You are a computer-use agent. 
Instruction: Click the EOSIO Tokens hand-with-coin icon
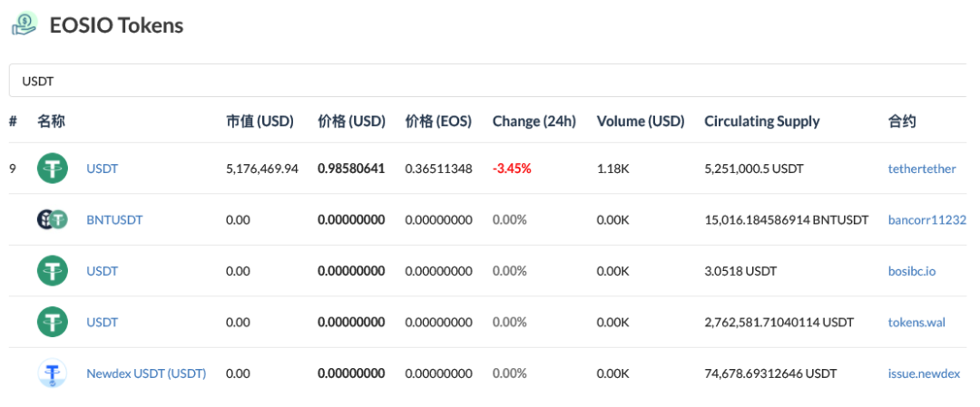tap(24, 25)
